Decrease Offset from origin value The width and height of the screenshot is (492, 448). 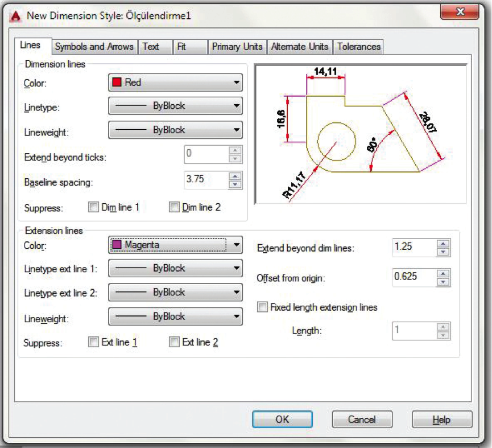[444, 282]
